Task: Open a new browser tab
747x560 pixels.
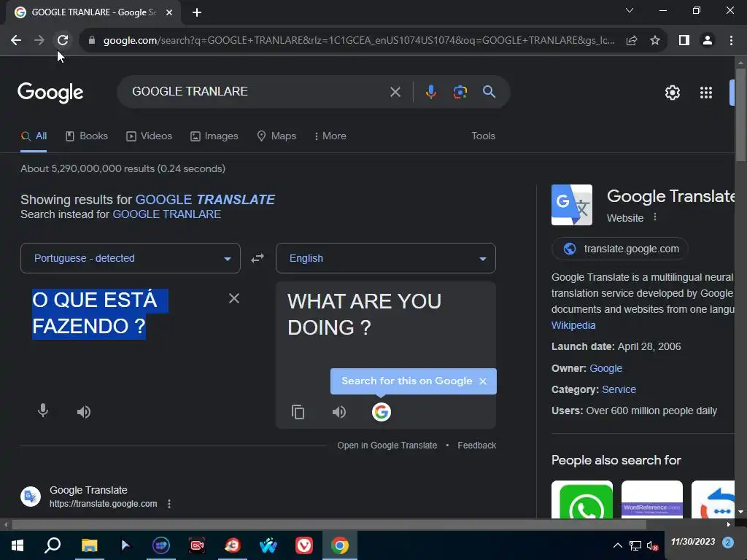Action: [x=197, y=12]
